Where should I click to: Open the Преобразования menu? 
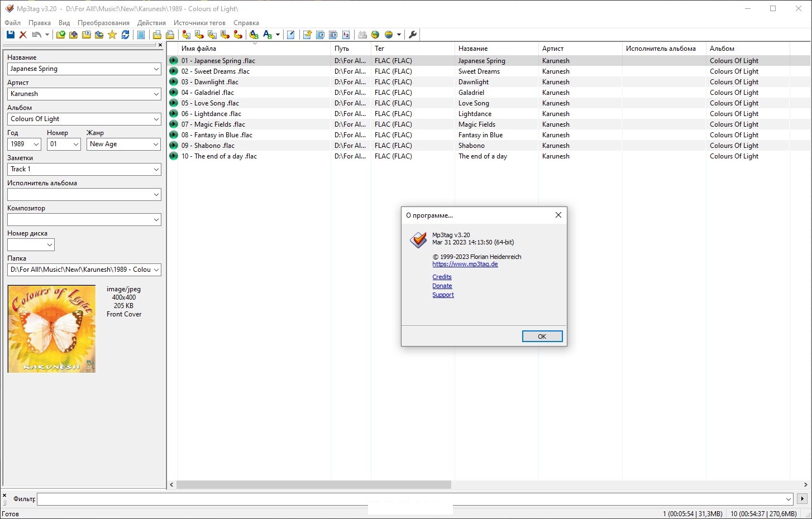point(103,23)
